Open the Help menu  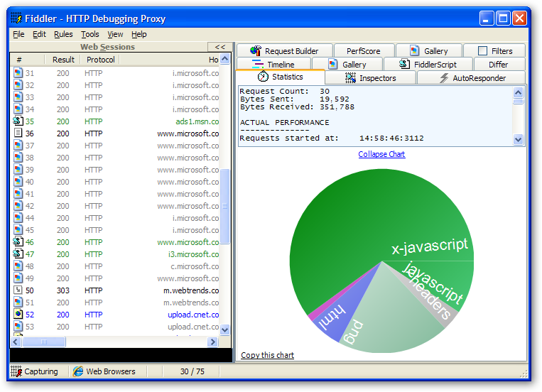pyautogui.click(x=139, y=34)
